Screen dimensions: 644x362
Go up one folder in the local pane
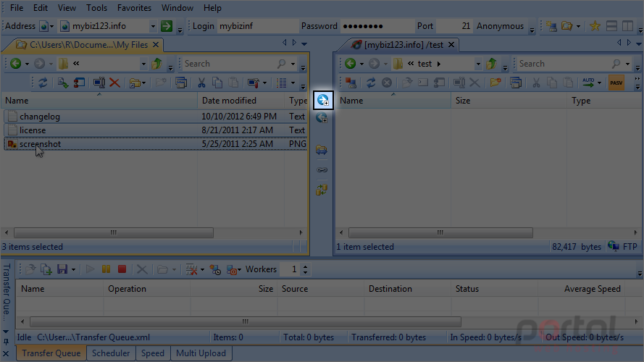coord(156,64)
